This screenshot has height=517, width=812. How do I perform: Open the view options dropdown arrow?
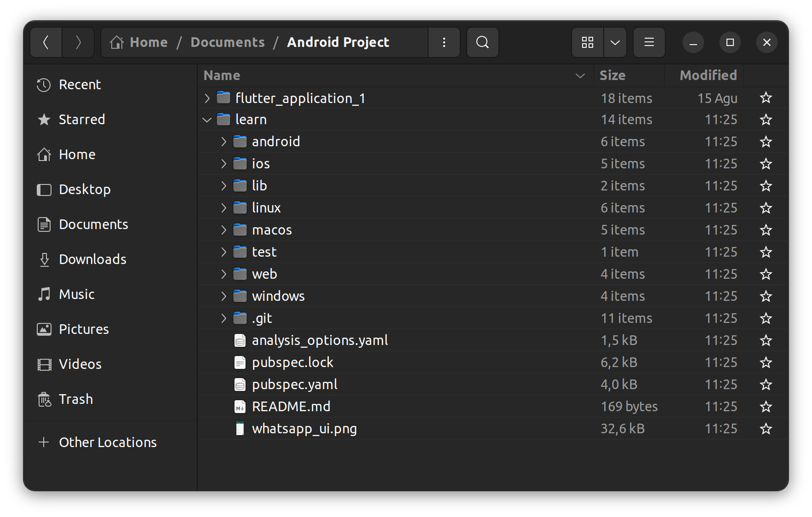615,42
